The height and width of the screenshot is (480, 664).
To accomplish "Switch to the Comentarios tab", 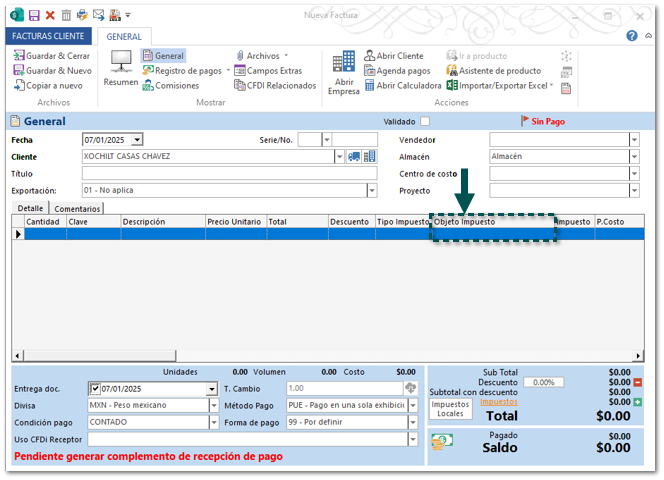I will tap(77, 209).
